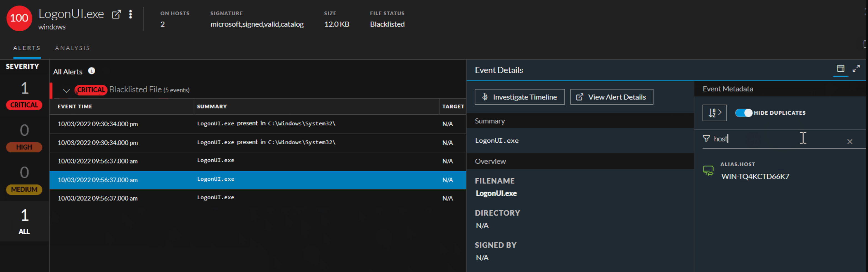Show All severity alerts
The height and width of the screenshot is (272, 868).
pyautogui.click(x=24, y=231)
